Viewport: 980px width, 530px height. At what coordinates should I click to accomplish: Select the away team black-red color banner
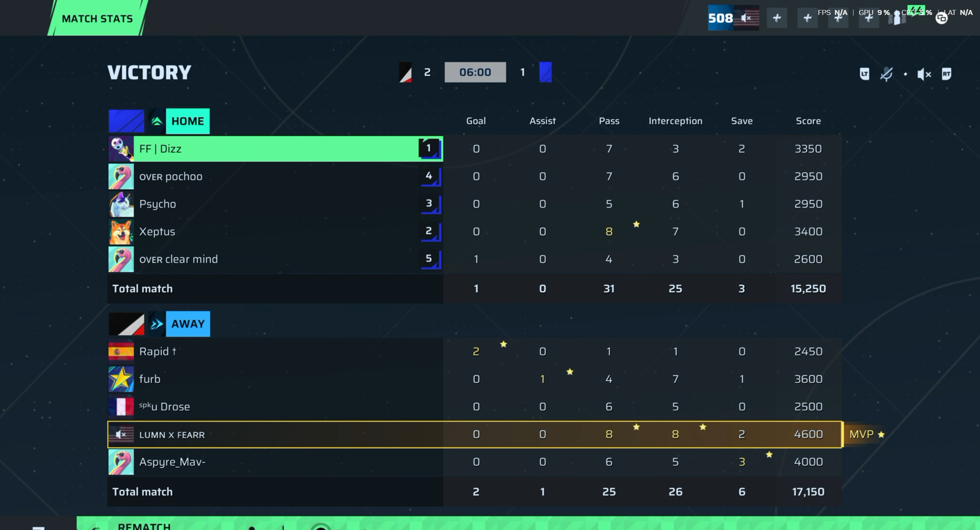[x=127, y=324]
